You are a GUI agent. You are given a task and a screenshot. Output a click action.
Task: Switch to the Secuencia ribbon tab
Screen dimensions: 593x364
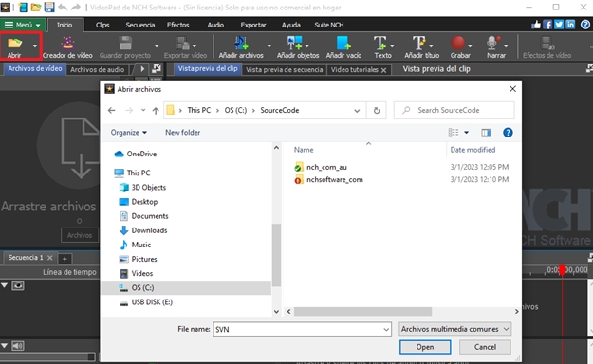tap(139, 25)
